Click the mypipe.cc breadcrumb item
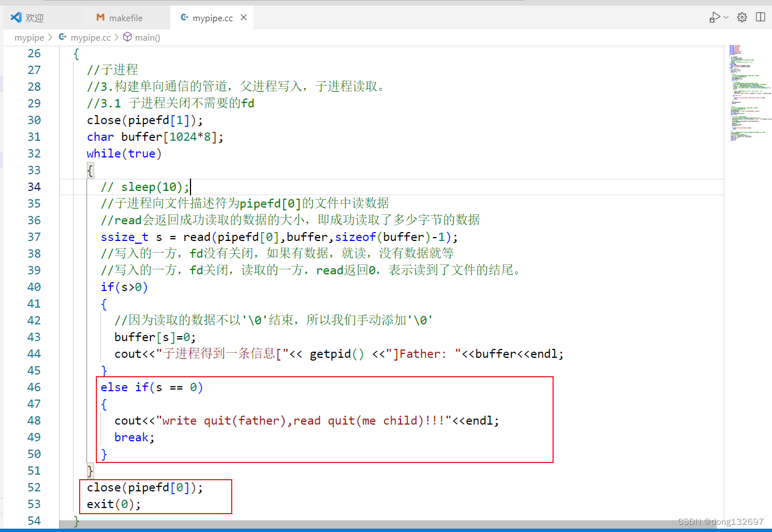Image resolution: width=772 pixels, height=532 pixels. click(x=91, y=37)
